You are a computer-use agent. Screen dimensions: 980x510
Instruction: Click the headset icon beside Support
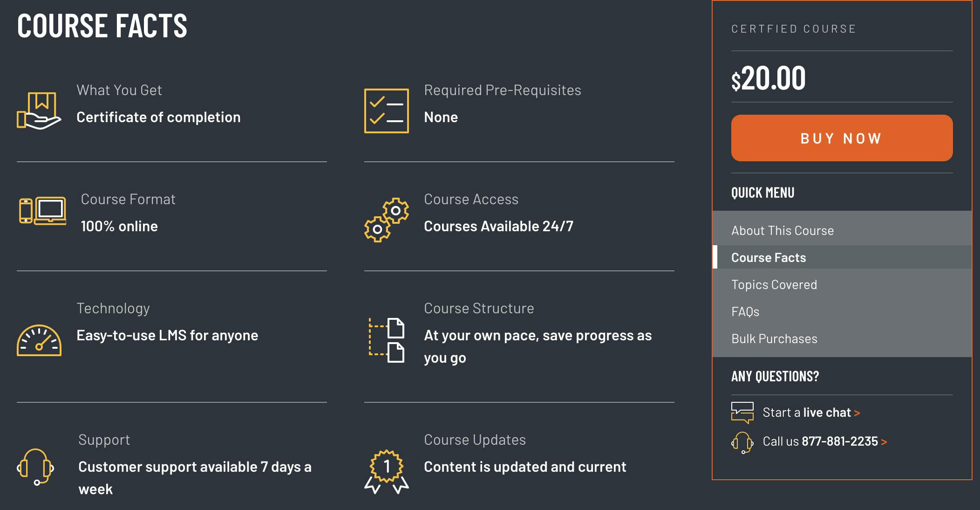[35, 467]
